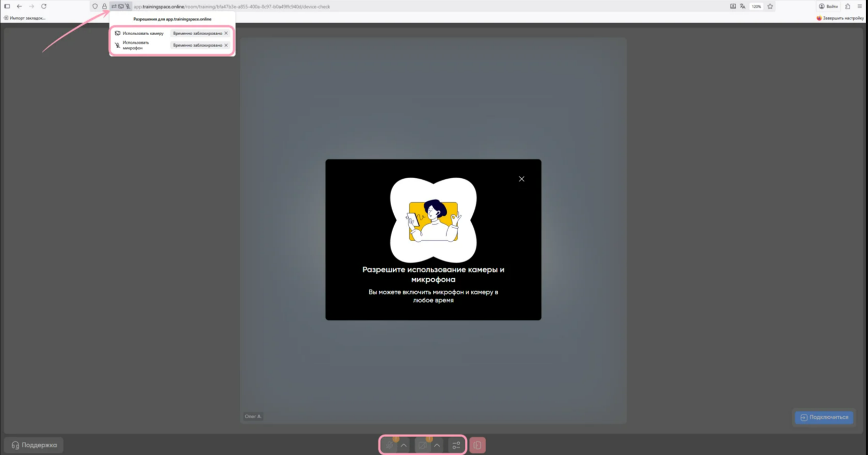Remove temporary camera block permission
This screenshot has width=868, height=455.
[x=226, y=33]
